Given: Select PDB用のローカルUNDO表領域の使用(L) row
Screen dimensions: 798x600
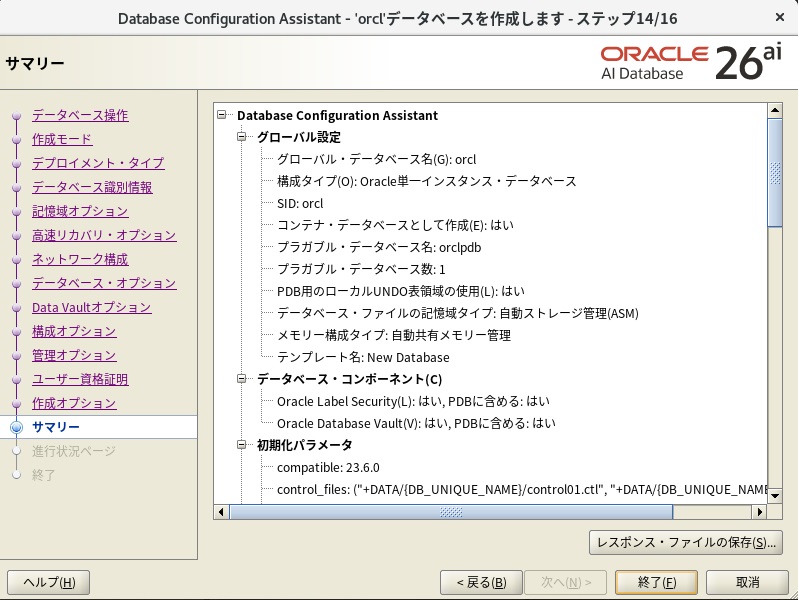Looking at the screenshot, I should 401,291.
